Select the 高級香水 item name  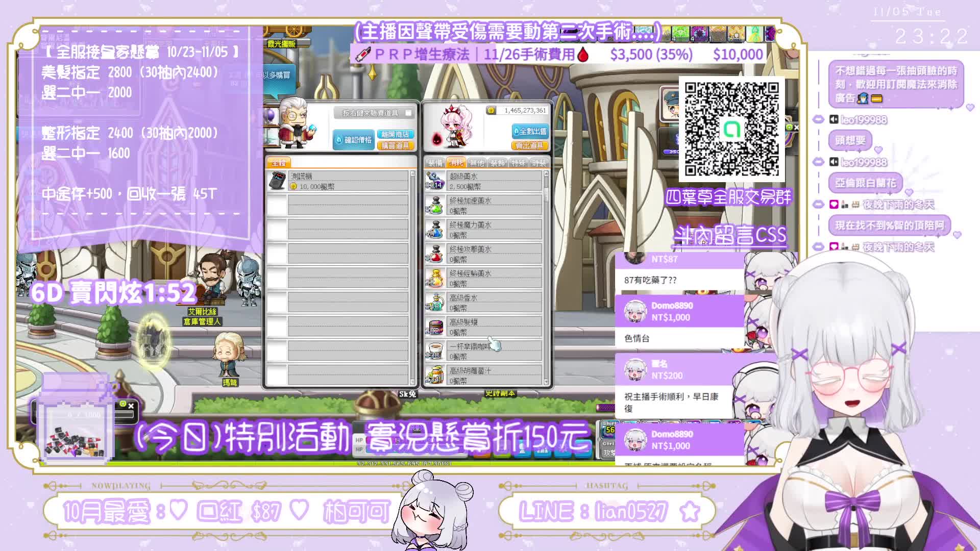pyautogui.click(x=463, y=297)
